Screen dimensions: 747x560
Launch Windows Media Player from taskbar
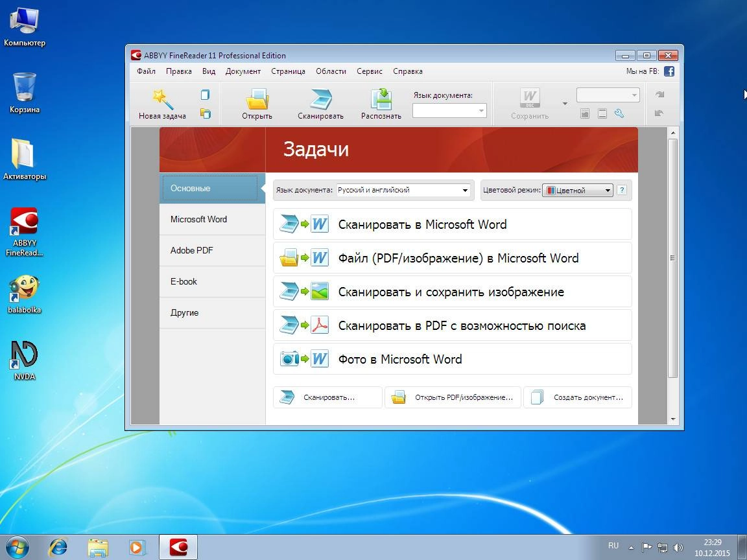(137, 548)
